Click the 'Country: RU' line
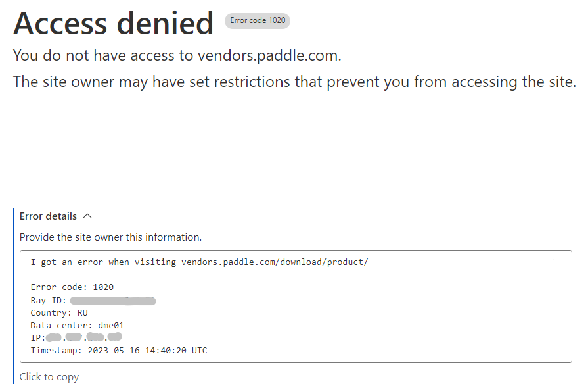588x392 pixels. 59,313
